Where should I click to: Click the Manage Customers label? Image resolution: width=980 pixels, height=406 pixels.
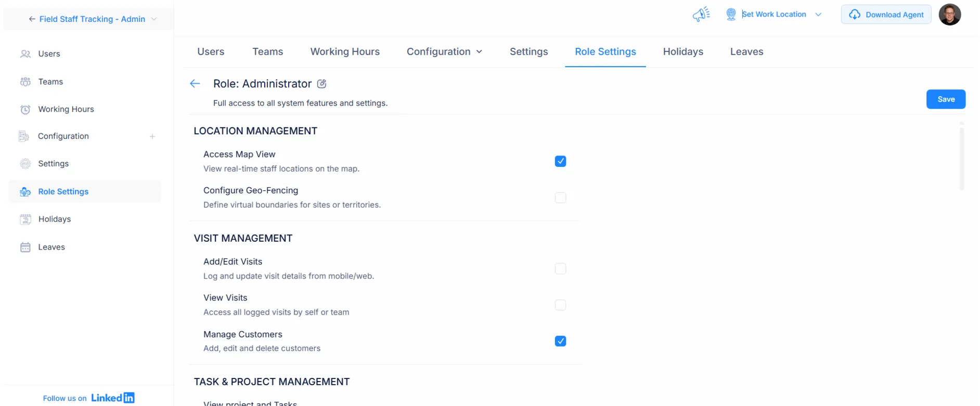click(x=242, y=335)
